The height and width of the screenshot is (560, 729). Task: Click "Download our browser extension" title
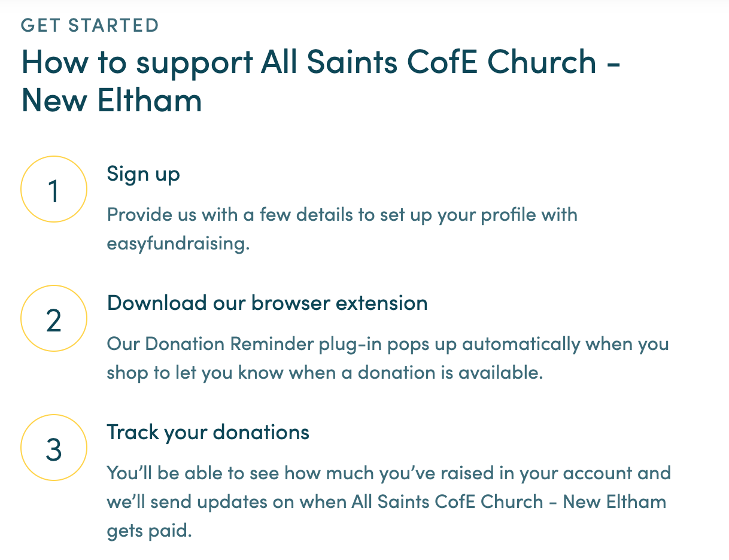coord(267,303)
